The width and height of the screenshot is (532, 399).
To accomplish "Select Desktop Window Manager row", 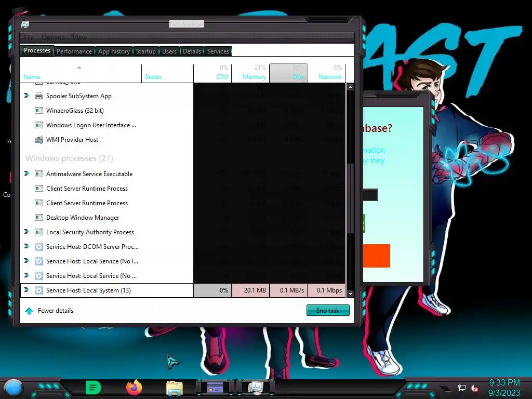I will (x=183, y=218).
